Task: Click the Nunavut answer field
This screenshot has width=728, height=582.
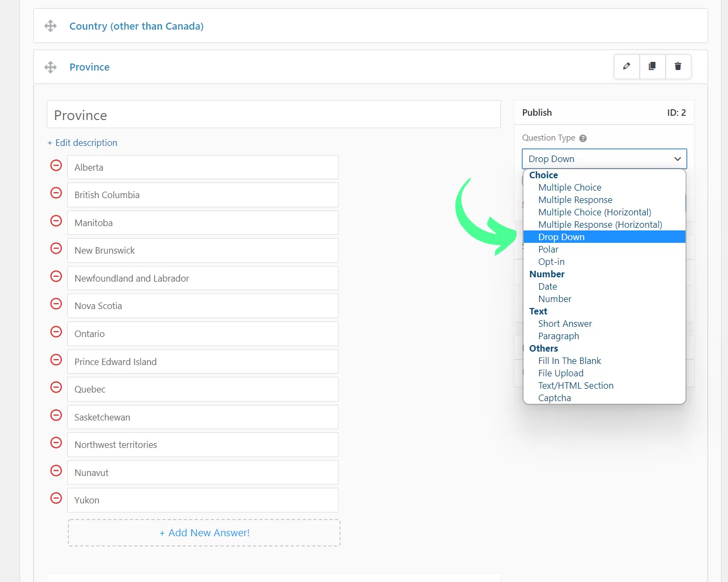Action: [x=203, y=473]
